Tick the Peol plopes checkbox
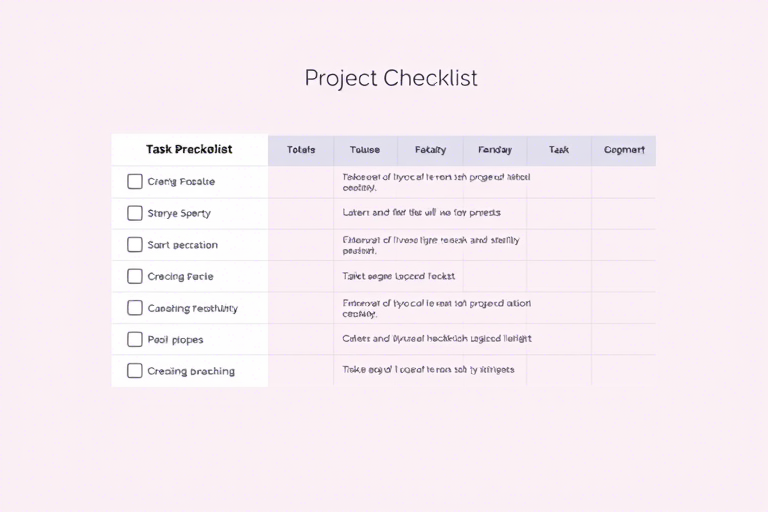 [135, 339]
